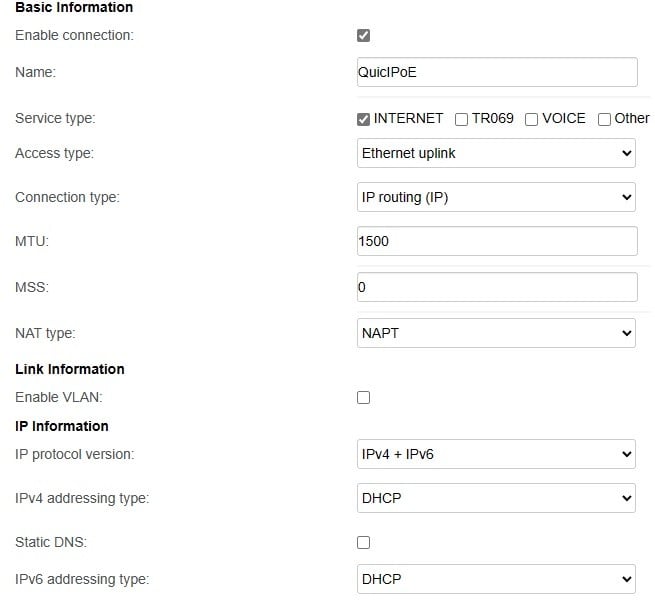Check the VOICE service type checkbox
This screenshot has height=613, width=655.
(531, 120)
